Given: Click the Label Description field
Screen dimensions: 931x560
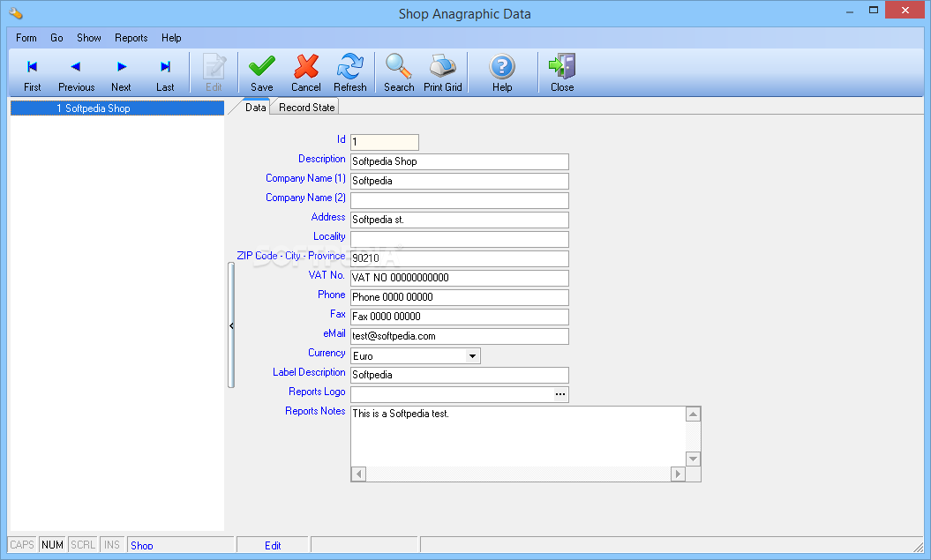Looking at the screenshot, I should [x=459, y=375].
